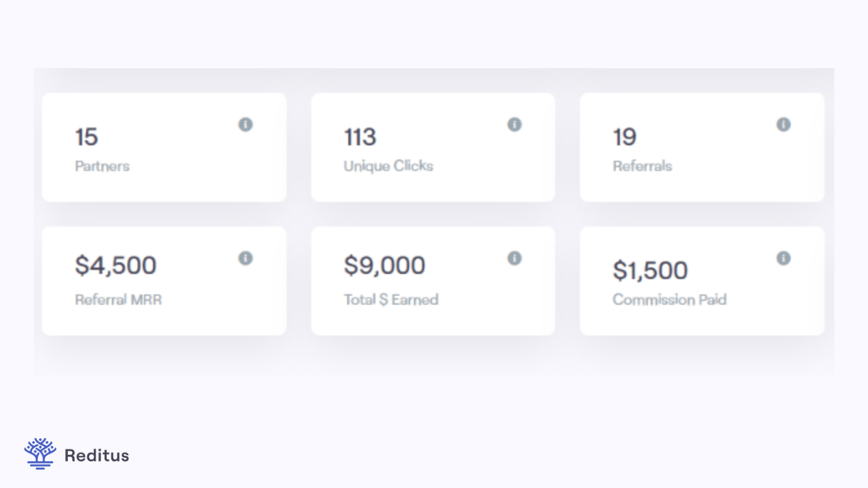Click the Commission Paid label text
Image resolution: width=868 pixels, height=488 pixels.
pos(670,299)
